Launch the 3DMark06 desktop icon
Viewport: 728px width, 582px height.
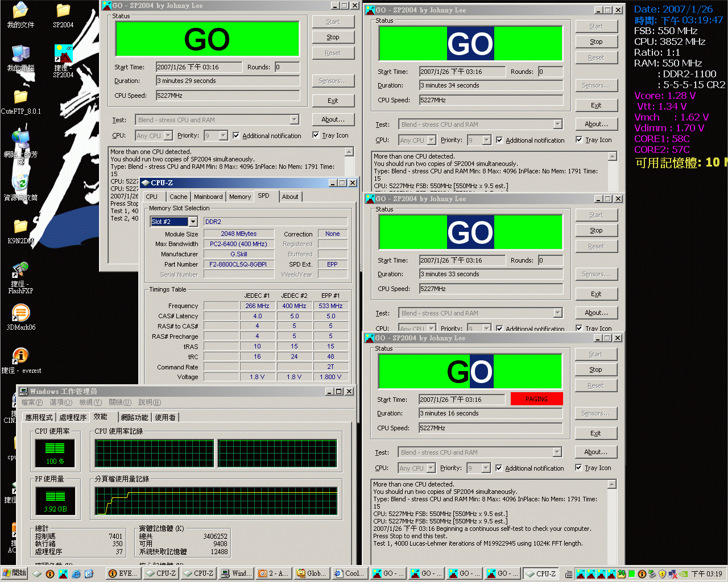[x=20, y=317]
